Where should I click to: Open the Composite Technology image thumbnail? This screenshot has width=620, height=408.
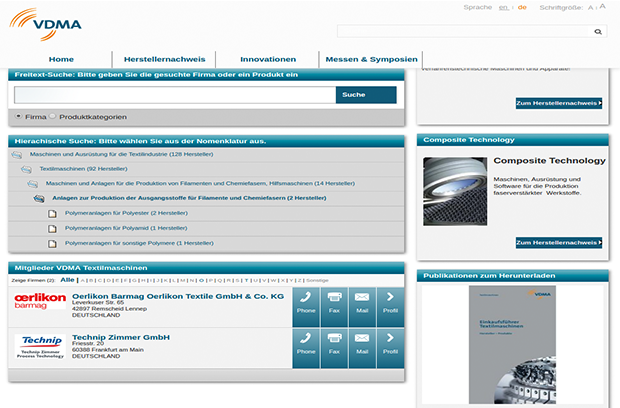(455, 191)
